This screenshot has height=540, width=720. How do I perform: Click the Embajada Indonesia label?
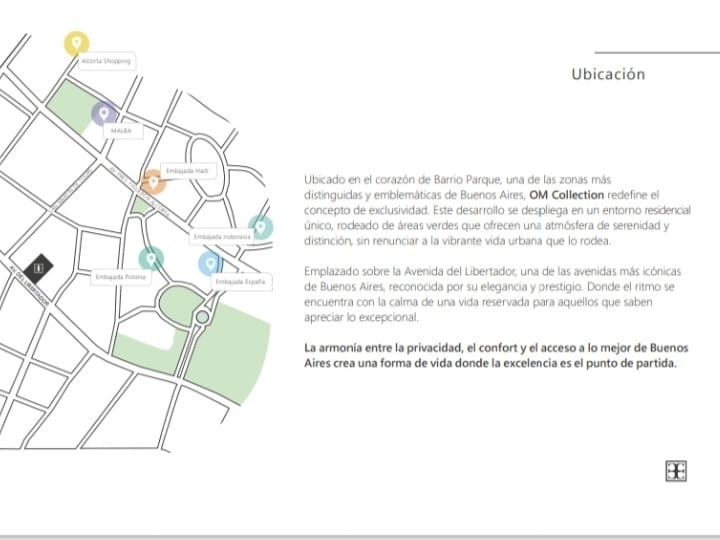point(221,236)
